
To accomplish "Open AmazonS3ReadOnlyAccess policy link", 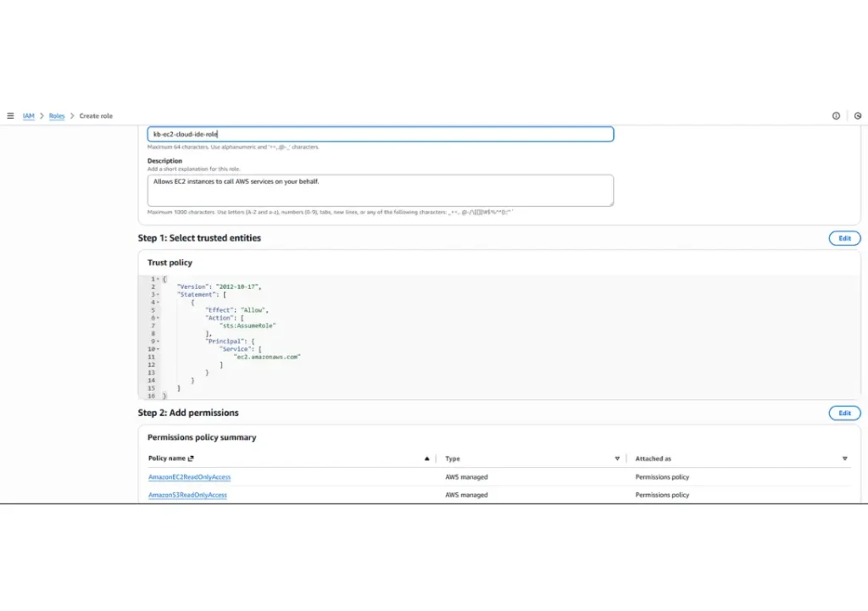I will [x=187, y=495].
